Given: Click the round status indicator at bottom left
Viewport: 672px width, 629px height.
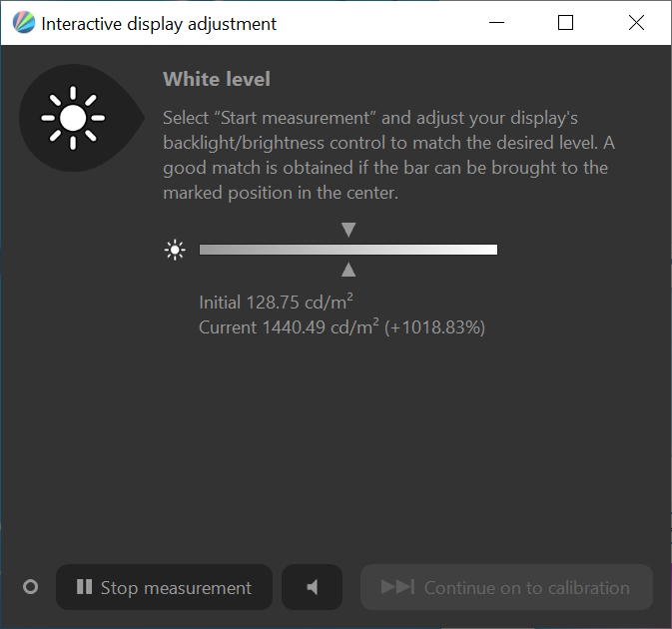Looking at the screenshot, I should 30,587.
